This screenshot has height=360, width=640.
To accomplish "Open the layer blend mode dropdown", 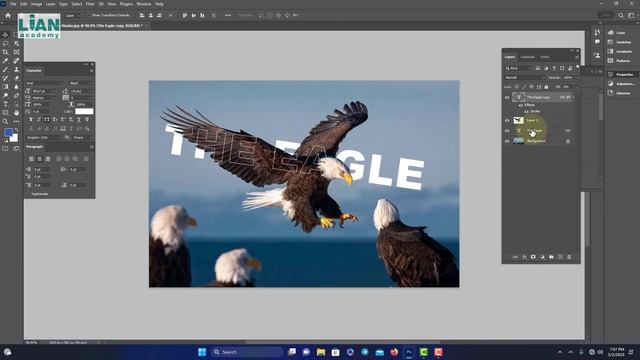I will coord(525,78).
